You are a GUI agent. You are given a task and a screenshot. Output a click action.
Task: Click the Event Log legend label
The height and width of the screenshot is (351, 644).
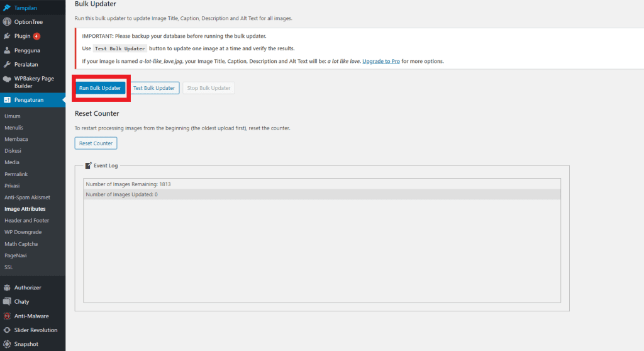pos(106,165)
